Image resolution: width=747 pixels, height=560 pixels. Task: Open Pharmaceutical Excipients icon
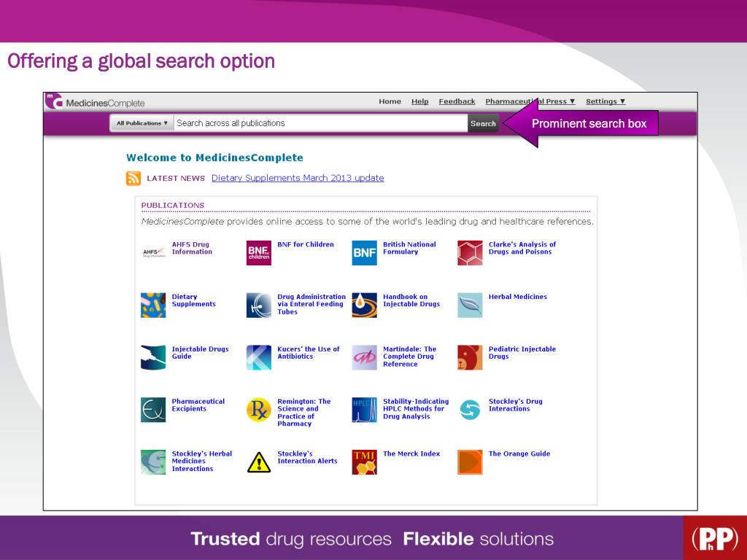point(153,410)
